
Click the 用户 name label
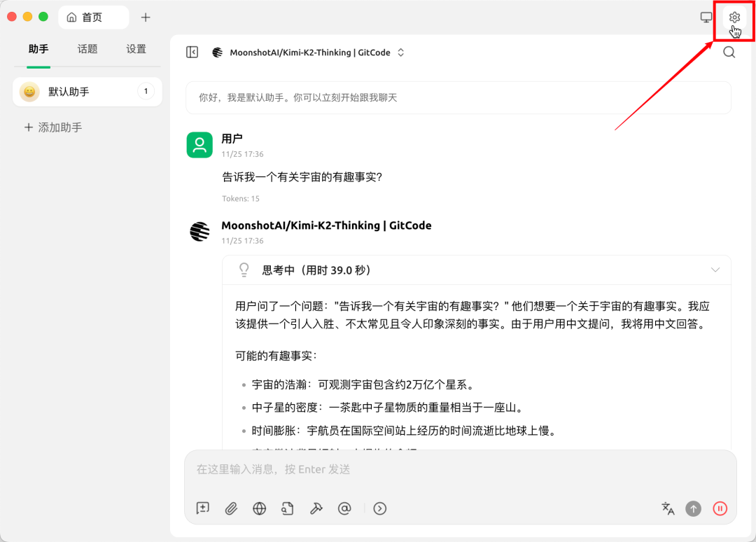point(232,139)
